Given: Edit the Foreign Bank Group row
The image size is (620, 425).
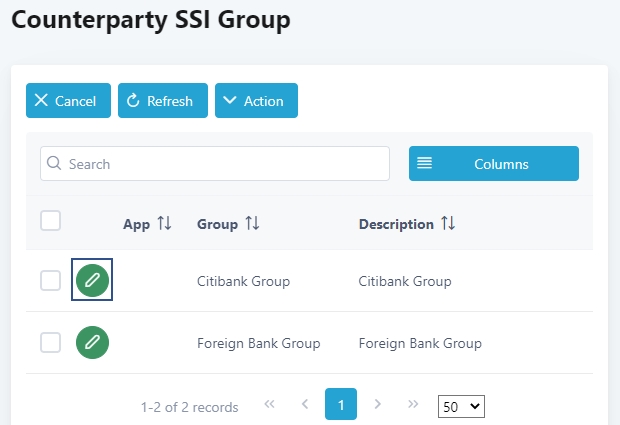Looking at the screenshot, I should pyautogui.click(x=92, y=342).
